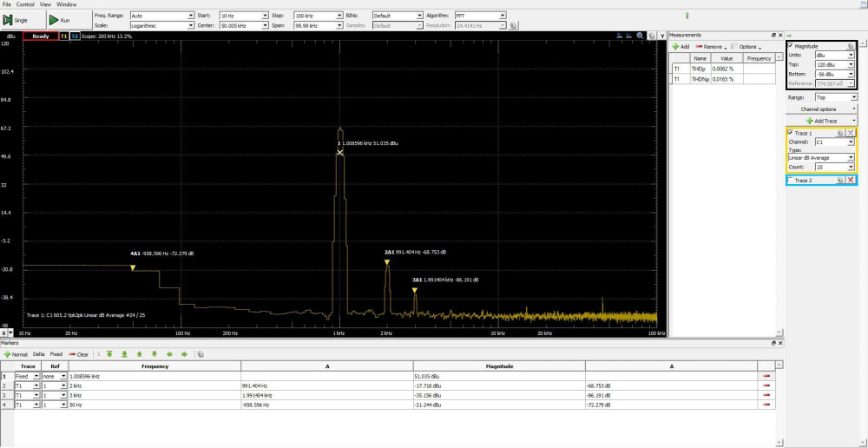Open the Control menu
868x448 pixels.
pos(25,4)
